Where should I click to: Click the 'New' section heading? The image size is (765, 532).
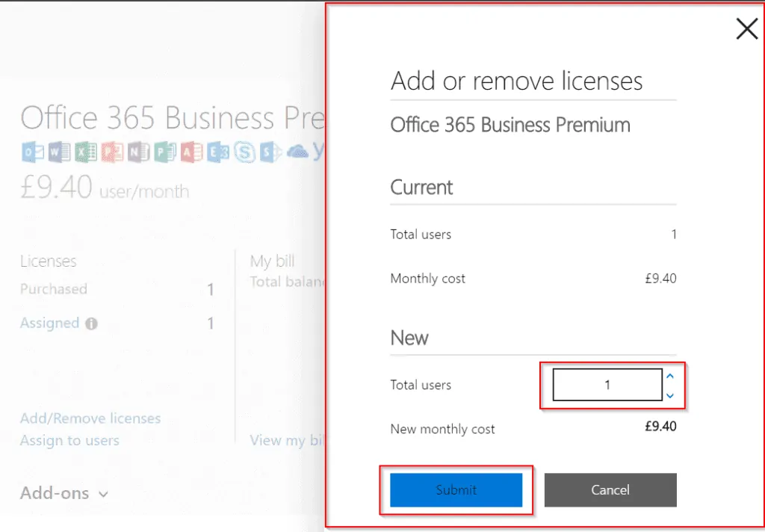[409, 338]
